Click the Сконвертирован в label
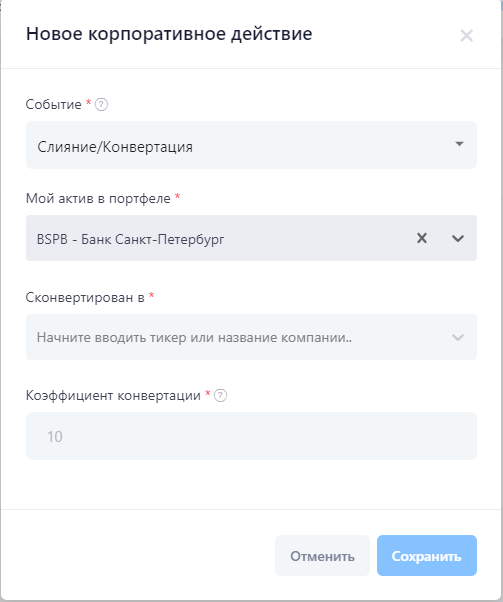Screen dimensions: 503x602 [85, 298]
